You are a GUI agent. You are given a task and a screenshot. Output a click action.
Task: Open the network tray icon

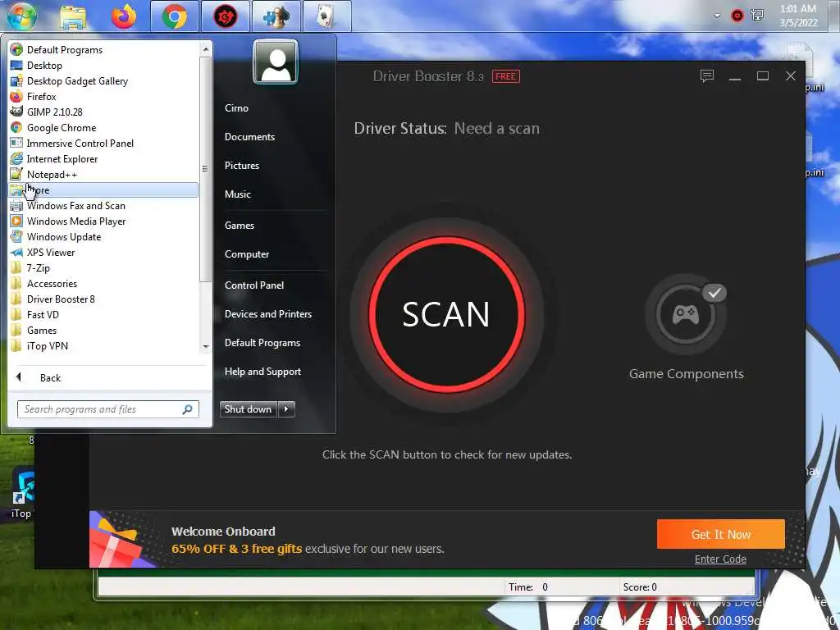pos(757,15)
